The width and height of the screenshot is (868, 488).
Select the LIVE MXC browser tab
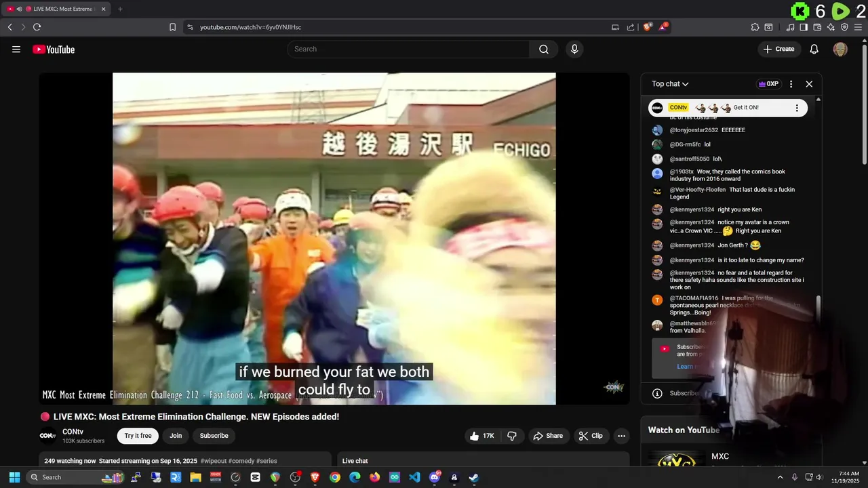(56, 9)
